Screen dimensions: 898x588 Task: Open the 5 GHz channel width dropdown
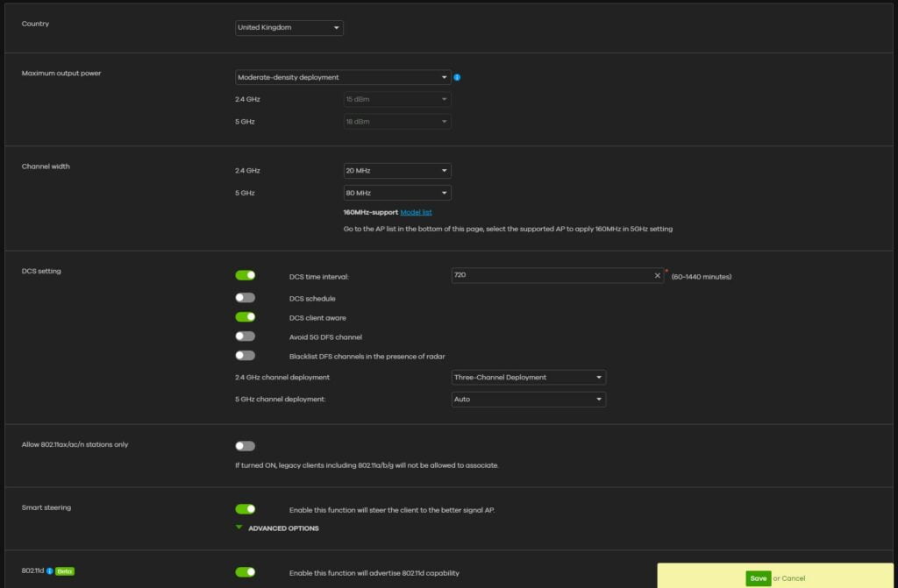397,193
